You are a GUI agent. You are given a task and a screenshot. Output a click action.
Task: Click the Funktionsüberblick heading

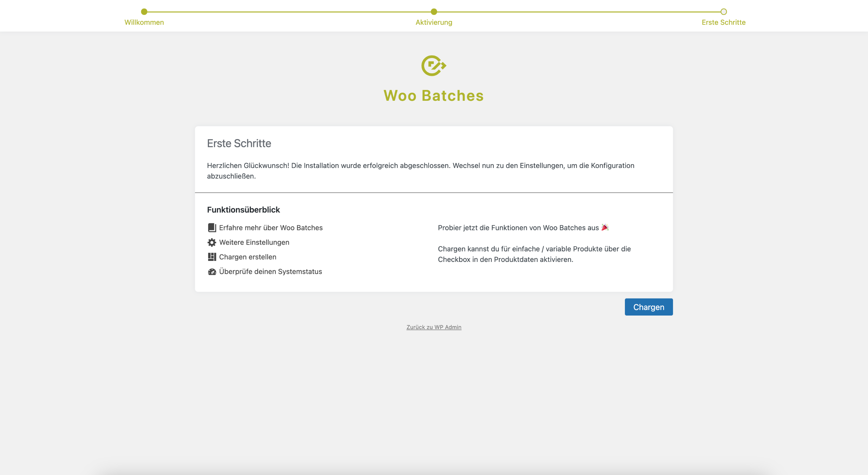tap(243, 210)
